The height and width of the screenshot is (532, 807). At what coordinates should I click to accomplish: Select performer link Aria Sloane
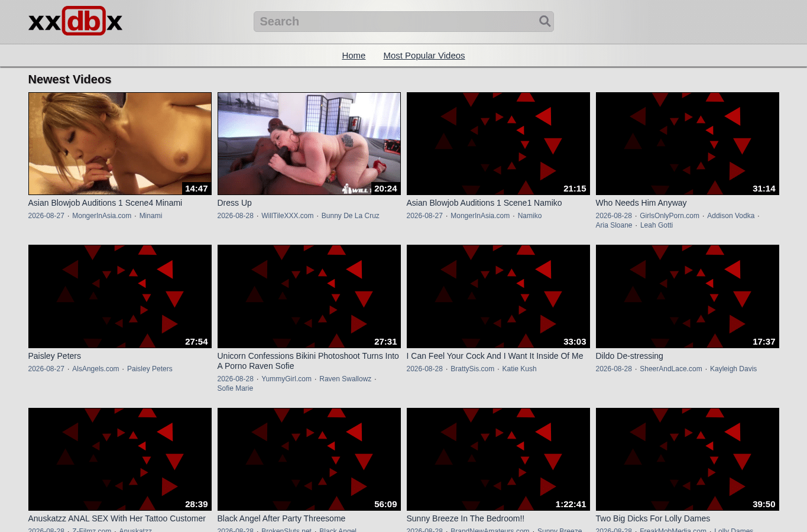click(x=614, y=225)
